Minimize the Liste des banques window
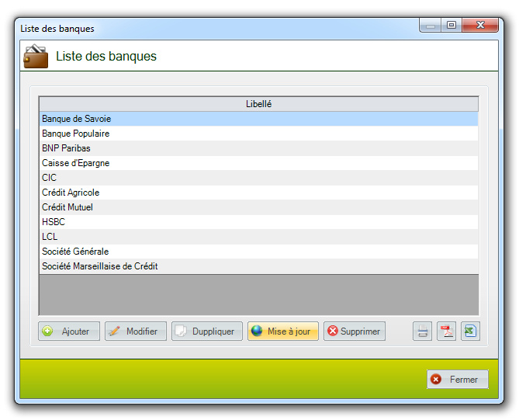The height and width of the screenshot is (420, 519). [x=431, y=25]
